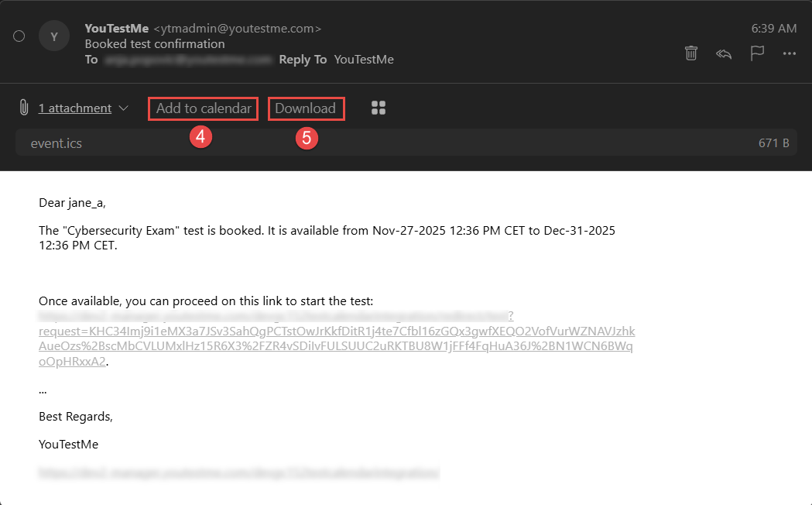Click the "1 attachment" link
The height and width of the screenshot is (505, 812).
click(x=75, y=108)
